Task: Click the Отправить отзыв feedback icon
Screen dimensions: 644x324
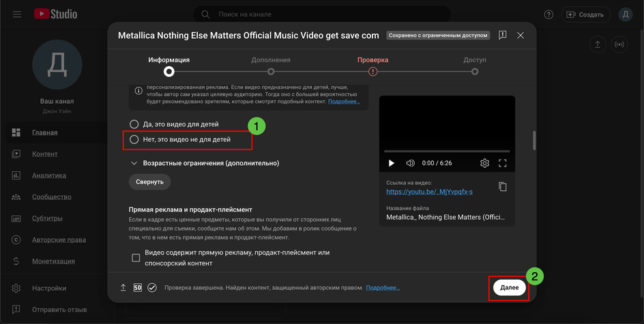Action: [16, 309]
